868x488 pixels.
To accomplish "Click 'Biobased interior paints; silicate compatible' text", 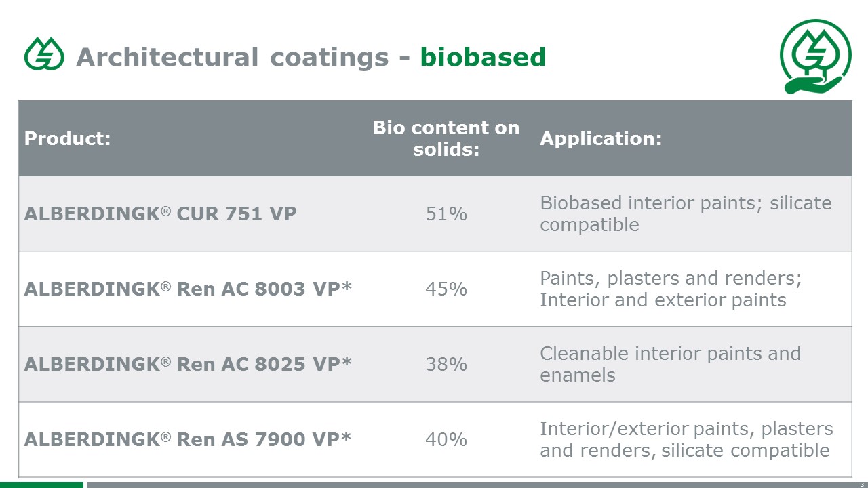I will tap(686, 214).
